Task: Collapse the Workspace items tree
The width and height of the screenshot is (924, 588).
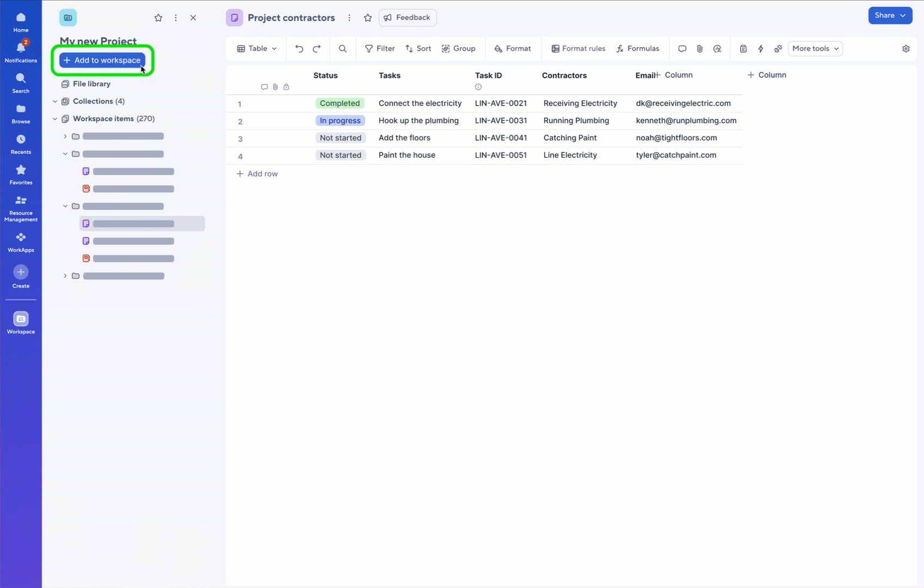Action: click(55, 119)
